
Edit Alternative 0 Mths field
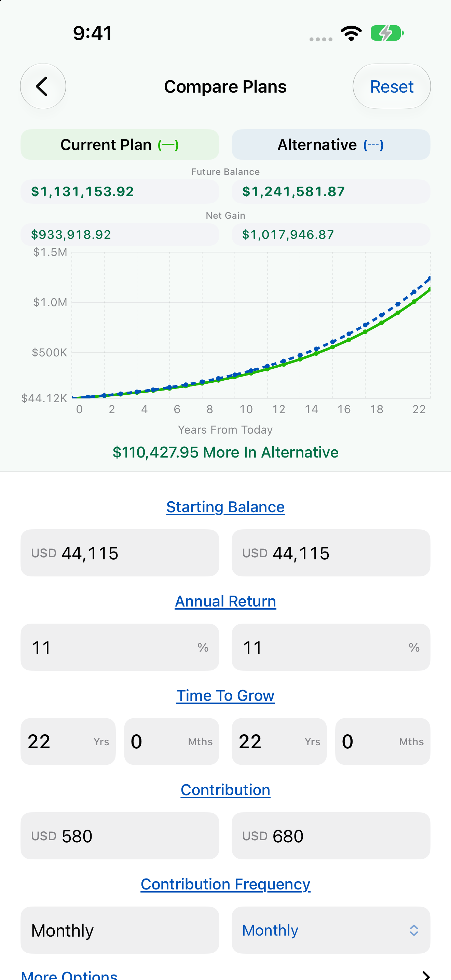point(383,741)
